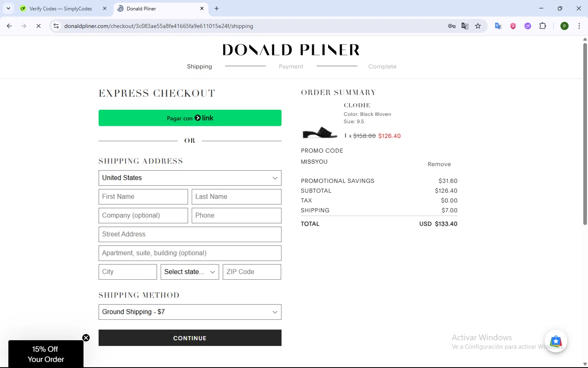The image size is (588, 368).
Task: Click the page vertical scrollbar
Action: click(x=585, y=133)
